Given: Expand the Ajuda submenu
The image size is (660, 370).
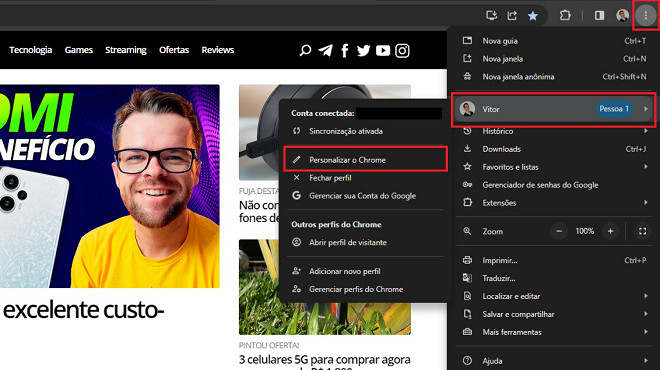Looking at the screenshot, I should [554, 361].
